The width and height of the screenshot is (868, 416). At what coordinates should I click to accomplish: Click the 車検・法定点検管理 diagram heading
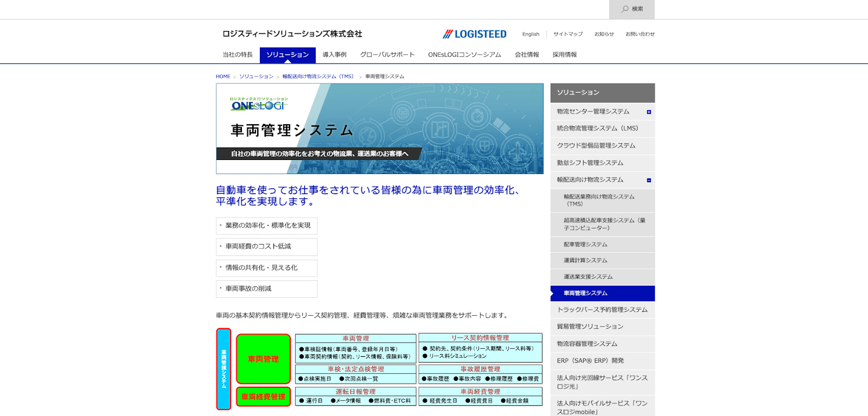coord(356,369)
